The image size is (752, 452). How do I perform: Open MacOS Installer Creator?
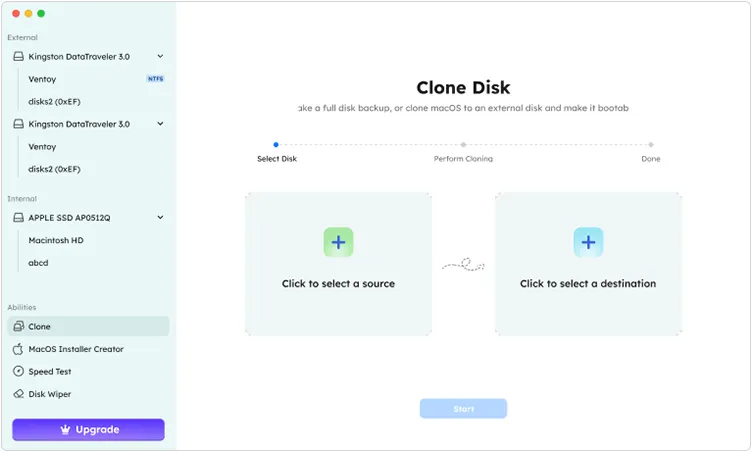88,349
